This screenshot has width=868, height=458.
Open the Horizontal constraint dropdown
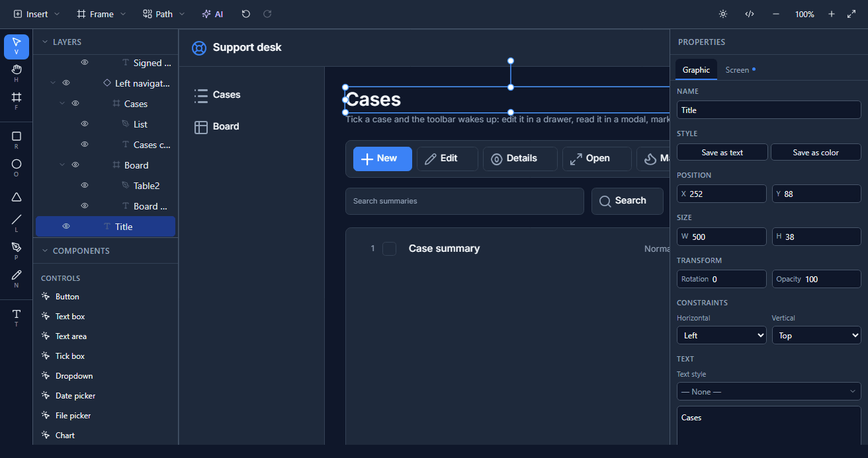pyautogui.click(x=722, y=336)
